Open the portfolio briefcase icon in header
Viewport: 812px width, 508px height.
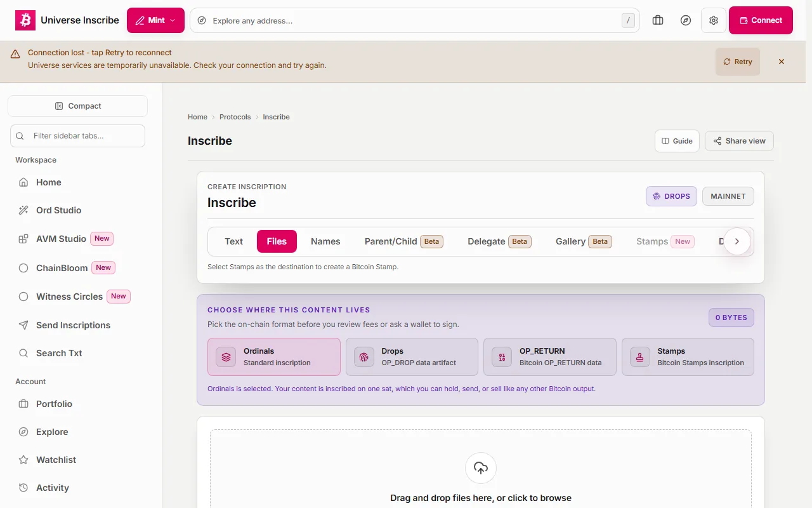658,20
